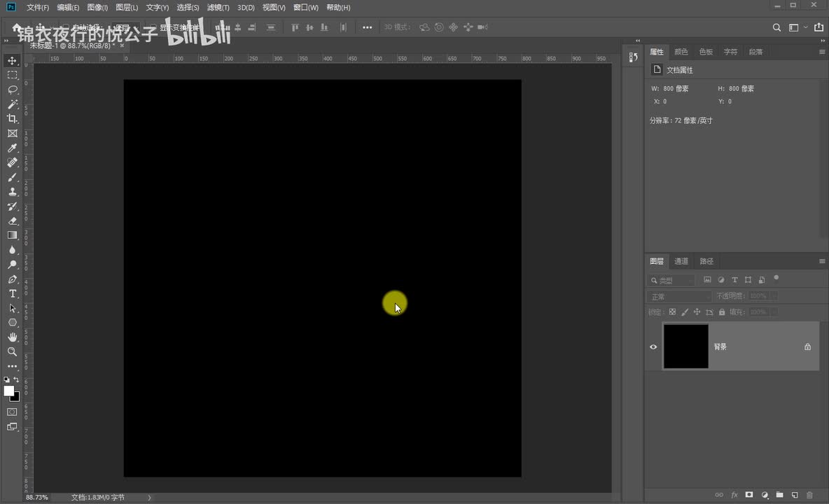Open the layer opacity 不透明度 dropdown
The width and height of the screenshot is (829, 504).
pyautogui.click(x=774, y=296)
